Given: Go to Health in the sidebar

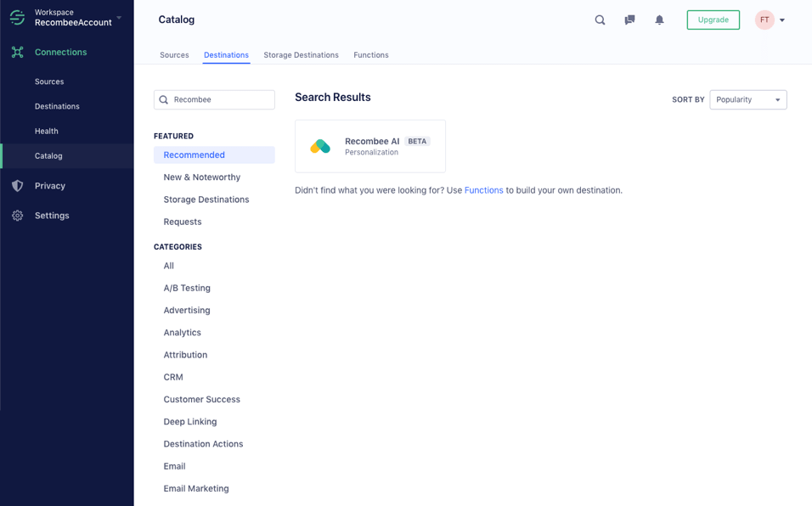Looking at the screenshot, I should (x=47, y=131).
